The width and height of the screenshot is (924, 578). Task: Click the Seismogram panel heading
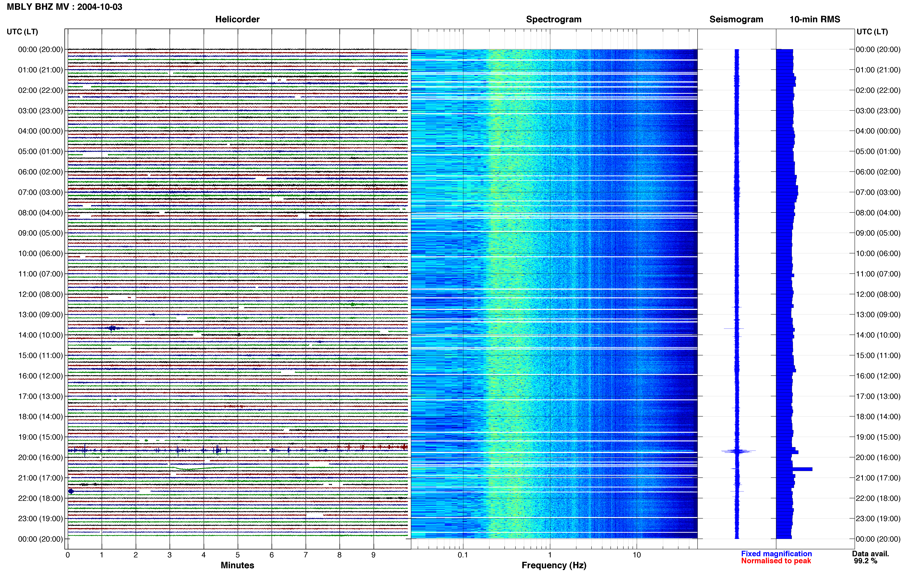[x=736, y=19]
